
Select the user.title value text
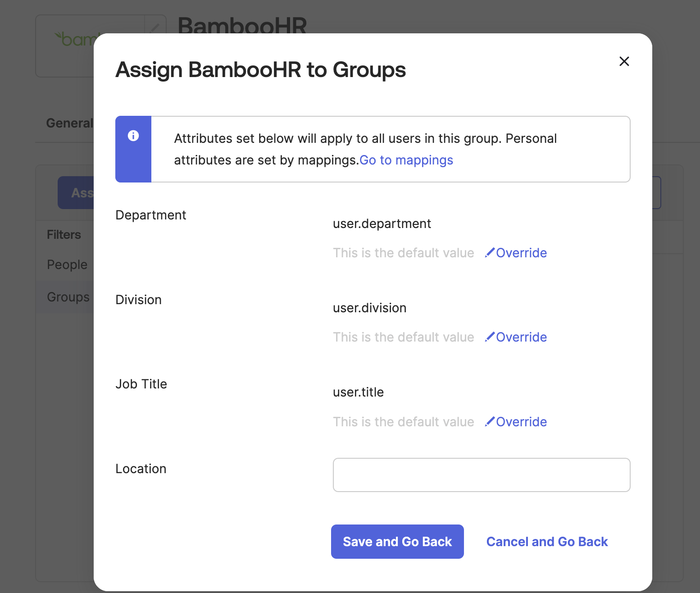358,392
